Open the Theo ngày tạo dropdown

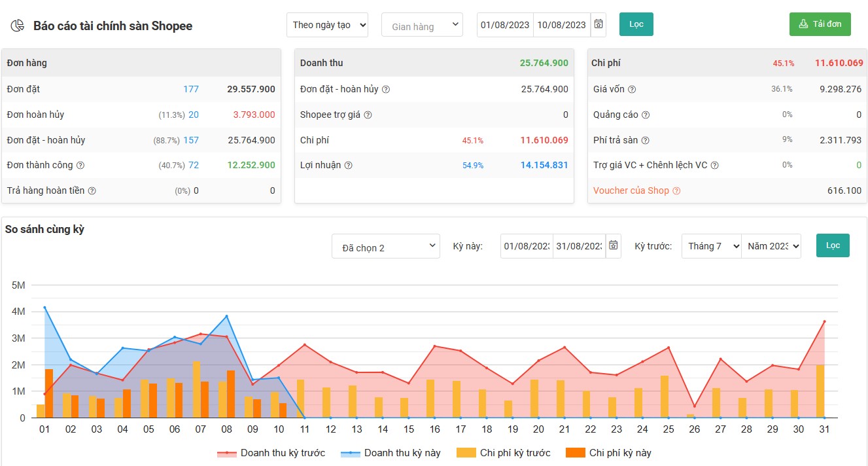click(327, 25)
